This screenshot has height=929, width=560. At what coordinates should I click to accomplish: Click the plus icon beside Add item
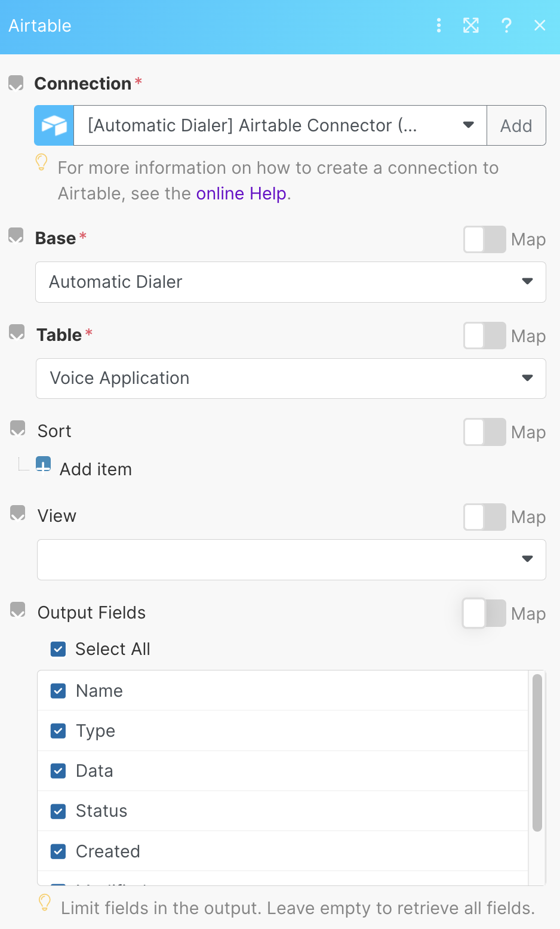pos(44,464)
